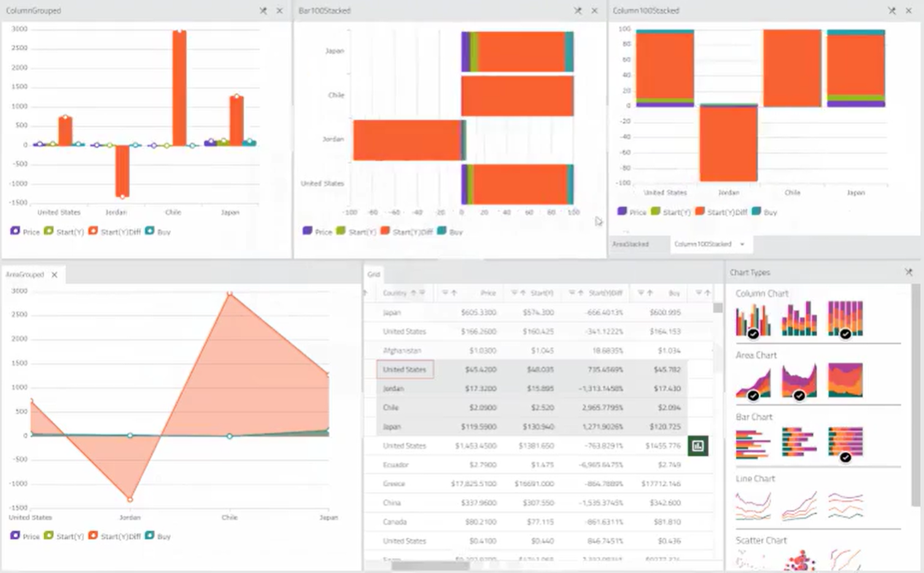Uncheck the grouped column chart type
This screenshot has width=924, height=573.
click(x=753, y=320)
